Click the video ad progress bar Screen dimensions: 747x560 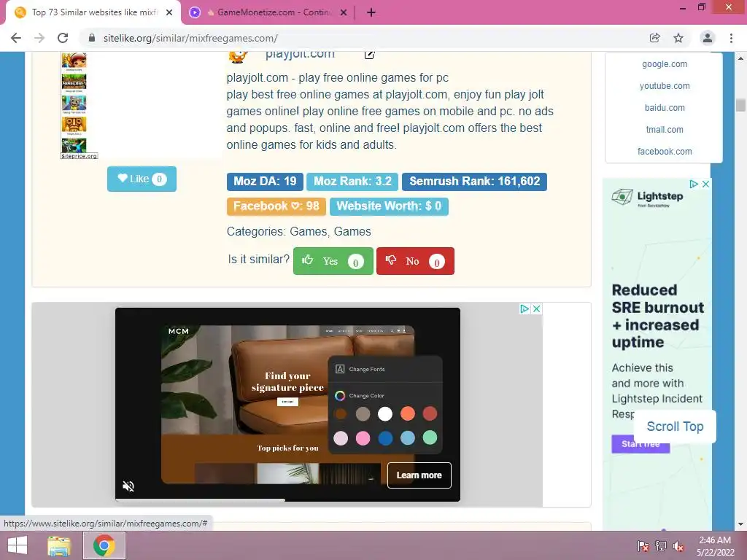[287, 500]
